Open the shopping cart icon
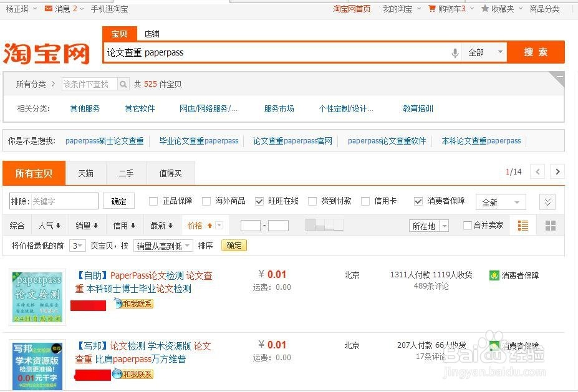 coord(431,9)
